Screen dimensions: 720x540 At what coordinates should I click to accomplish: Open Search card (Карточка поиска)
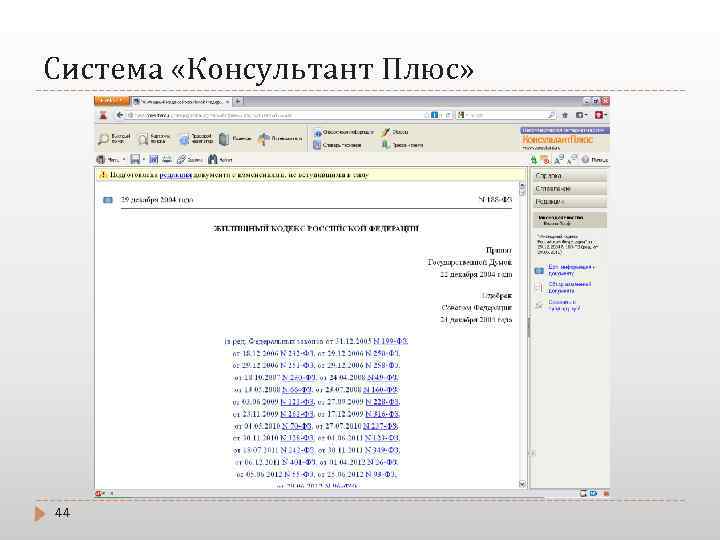tap(154, 138)
